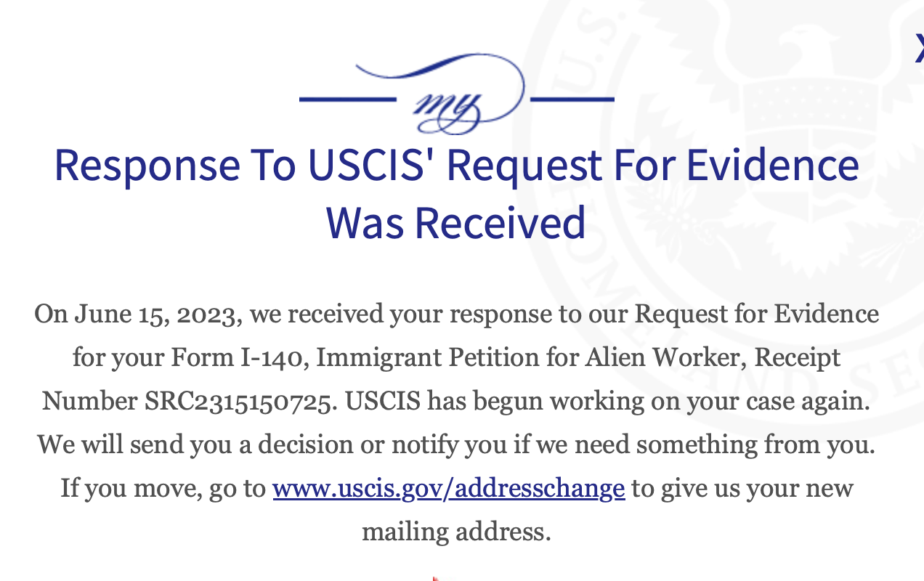This screenshot has height=581, width=924.
Task: Click the 'mailing address.' text
Action: coord(456,532)
